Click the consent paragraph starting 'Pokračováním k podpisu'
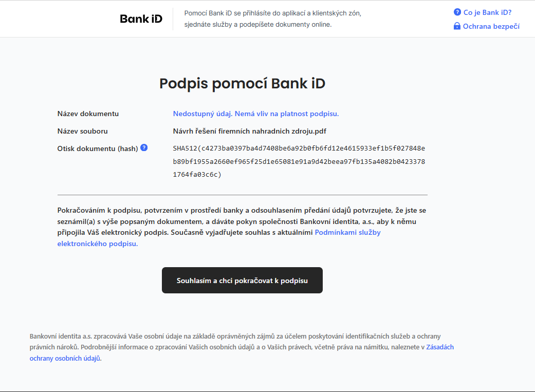This screenshot has height=392, width=535. coord(242,227)
